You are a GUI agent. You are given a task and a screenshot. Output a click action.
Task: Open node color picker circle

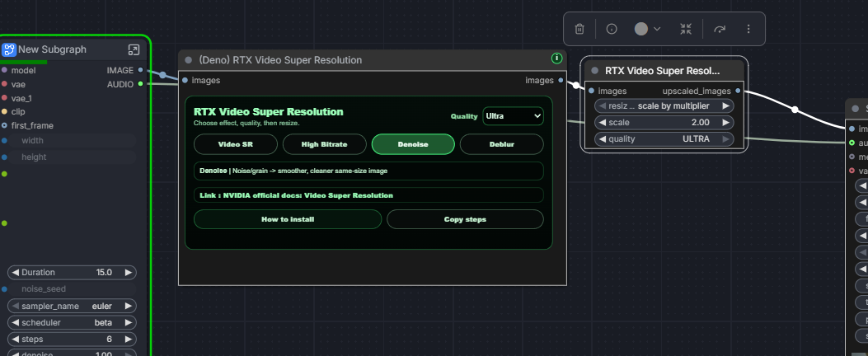(x=641, y=29)
